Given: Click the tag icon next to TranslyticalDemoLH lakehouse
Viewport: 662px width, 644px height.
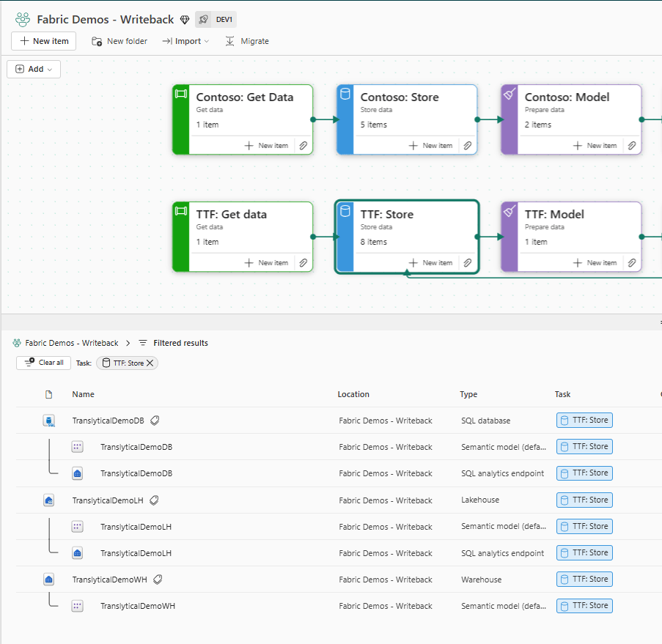Looking at the screenshot, I should [x=154, y=500].
